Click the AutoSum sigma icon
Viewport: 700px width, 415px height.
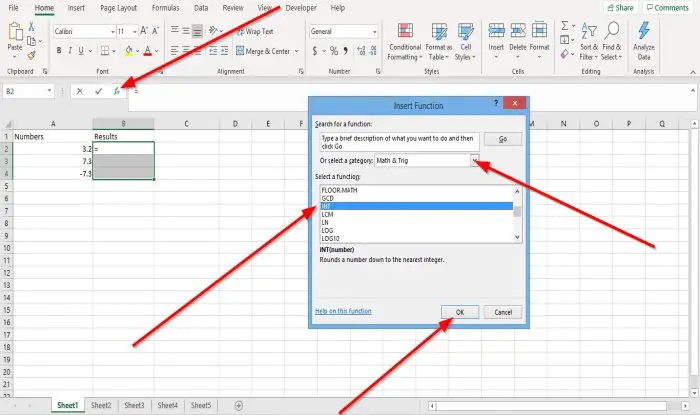tap(565, 26)
